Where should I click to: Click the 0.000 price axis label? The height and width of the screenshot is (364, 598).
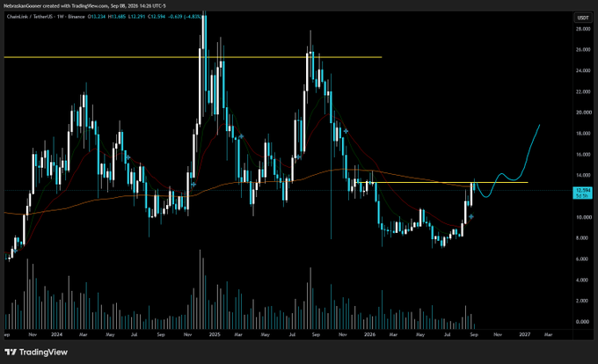point(583,322)
